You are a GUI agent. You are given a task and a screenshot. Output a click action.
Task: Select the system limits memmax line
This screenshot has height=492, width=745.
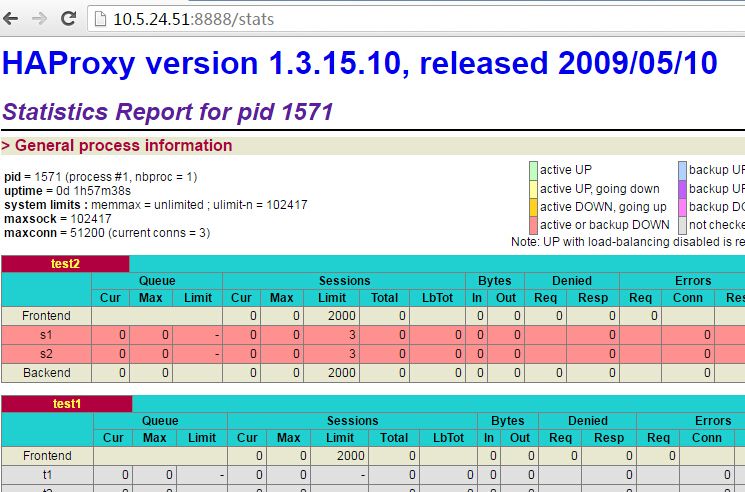156,205
